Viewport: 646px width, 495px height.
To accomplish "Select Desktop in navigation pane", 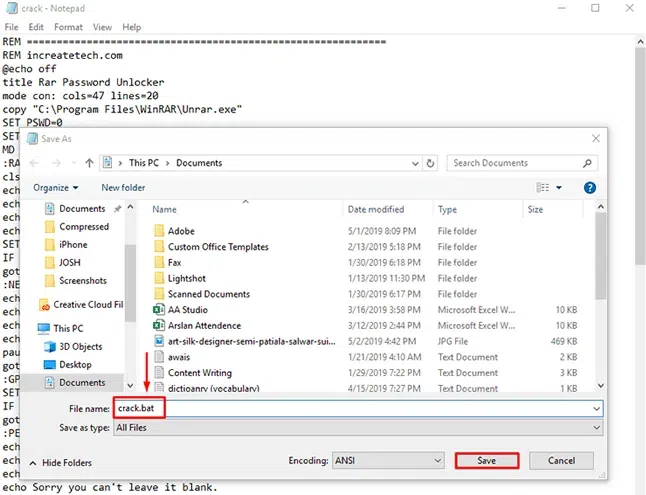I will click(68, 365).
